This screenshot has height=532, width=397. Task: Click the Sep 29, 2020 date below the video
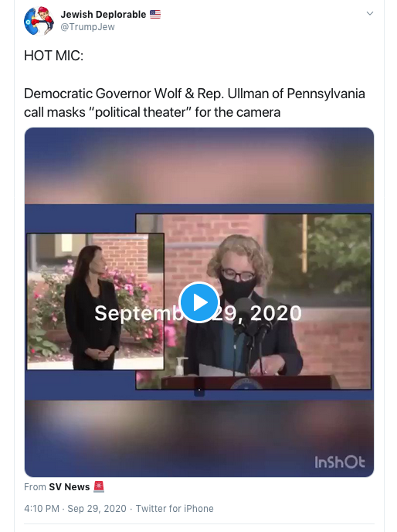[x=97, y=509]
